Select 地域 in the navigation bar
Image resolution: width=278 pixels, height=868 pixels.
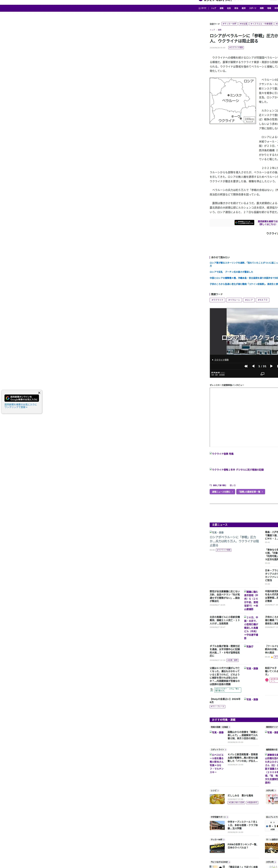pyautogui.click(x=269, y=8)
